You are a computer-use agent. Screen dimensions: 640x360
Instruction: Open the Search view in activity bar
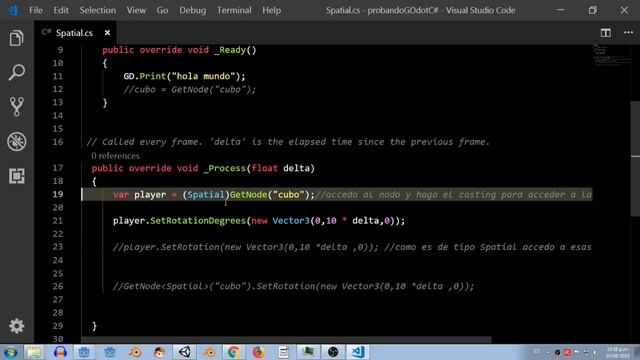pyautogui.click(x=16, y=72)
